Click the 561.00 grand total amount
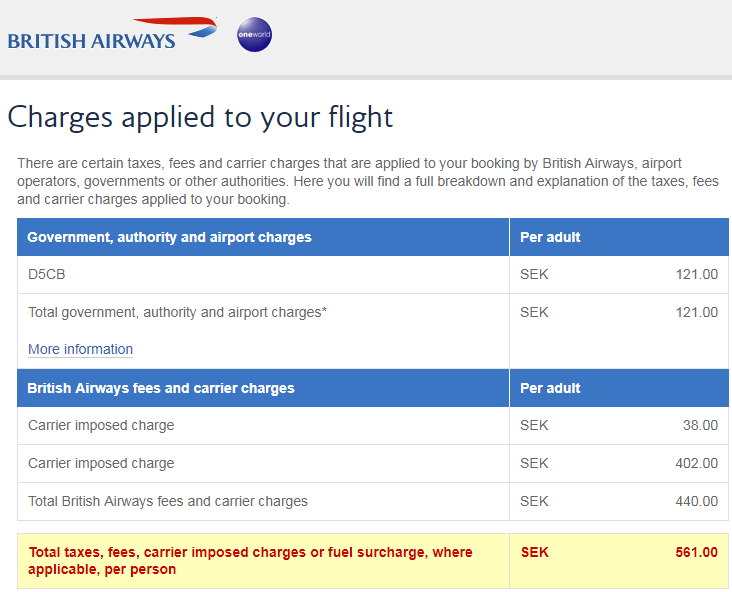This screenshot has width=732, height=592. click(696, 552)
